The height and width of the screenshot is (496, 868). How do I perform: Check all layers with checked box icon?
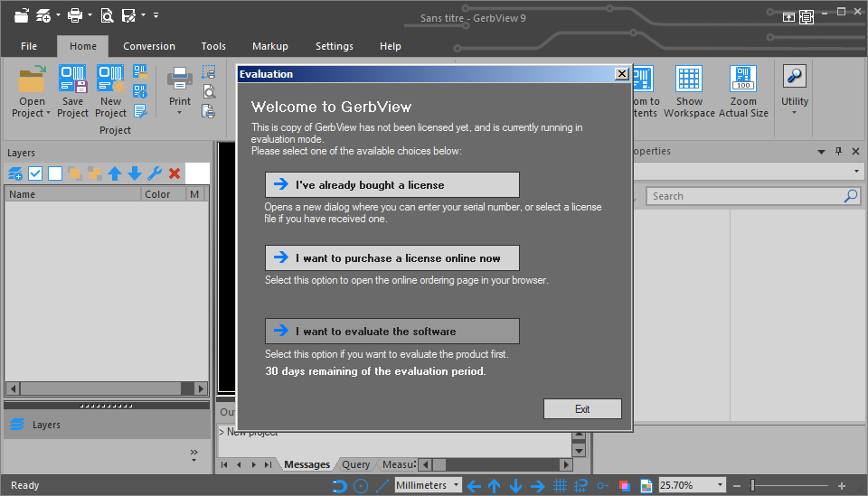coord(35,173)
